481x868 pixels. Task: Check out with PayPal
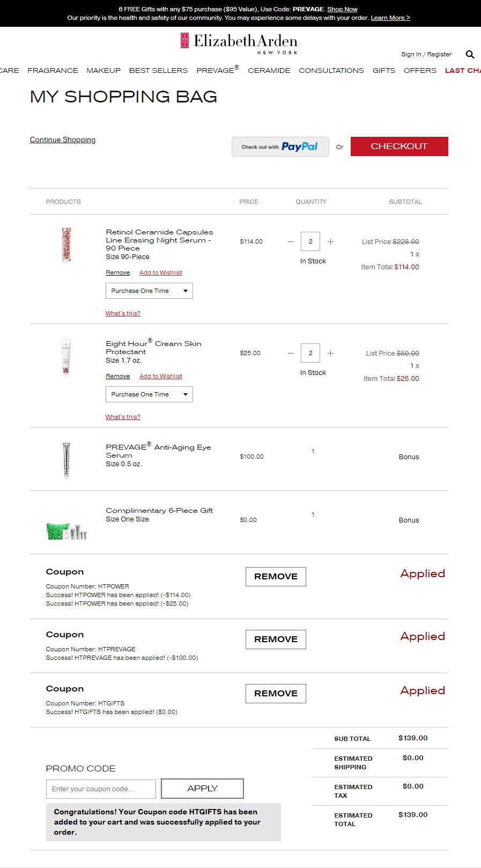(280, 146)
